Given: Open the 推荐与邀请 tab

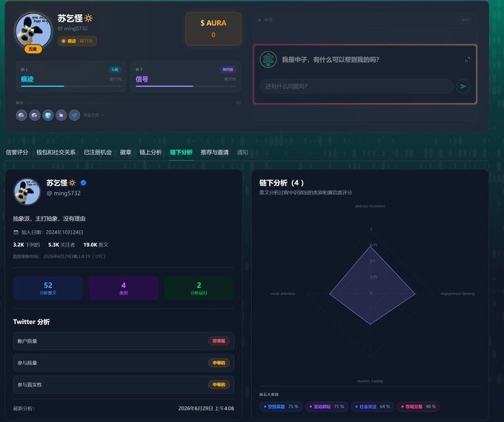Looking at the screenshot, I should click(x=215, y=152).
